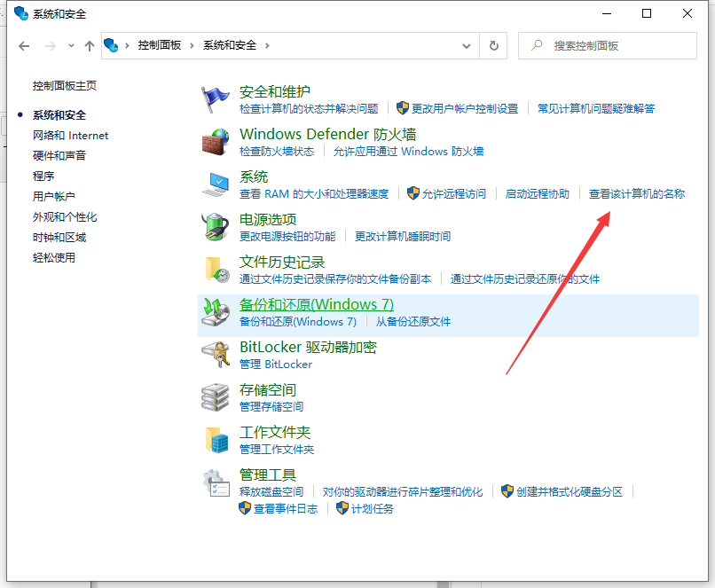Click the BitLocker 驱动器加密 key icon
Viewport: 715px width, 588px height.
click(214, 354)
